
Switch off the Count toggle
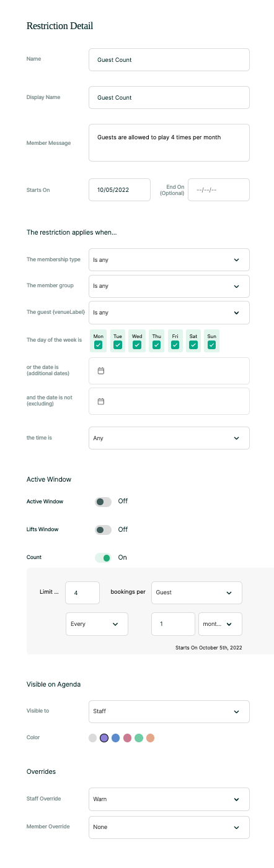103,558
